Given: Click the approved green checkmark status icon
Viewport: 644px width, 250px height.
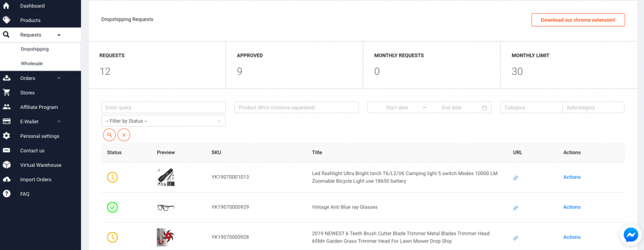Looking at the screenshot, I should tap(113, 207).
